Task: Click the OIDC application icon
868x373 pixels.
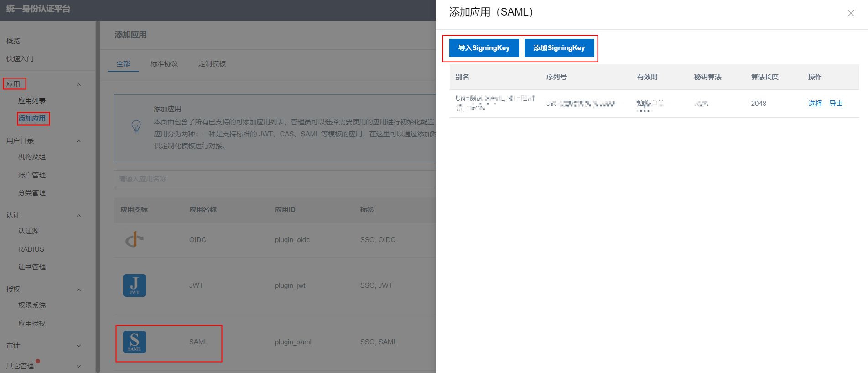Action: (x=135, y=239)
